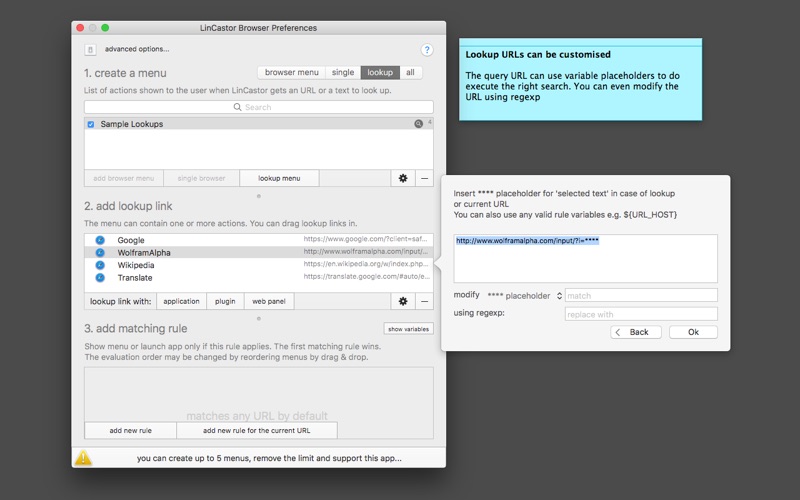Click the www.google.com URL text
The width and height of the screenshot is (800, 500).
pos(365,239)
